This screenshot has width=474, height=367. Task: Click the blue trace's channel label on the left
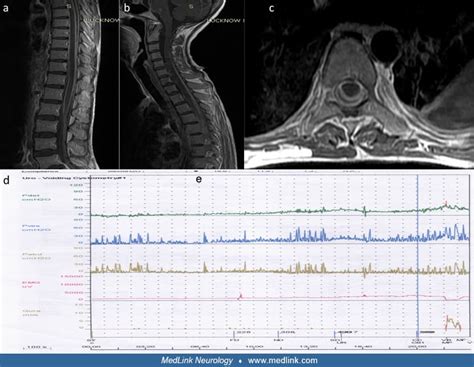coord(36,228)
